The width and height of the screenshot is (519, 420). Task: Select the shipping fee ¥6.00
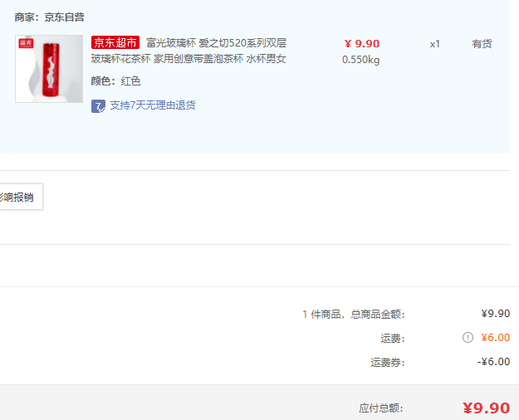[x=496, y=338]
